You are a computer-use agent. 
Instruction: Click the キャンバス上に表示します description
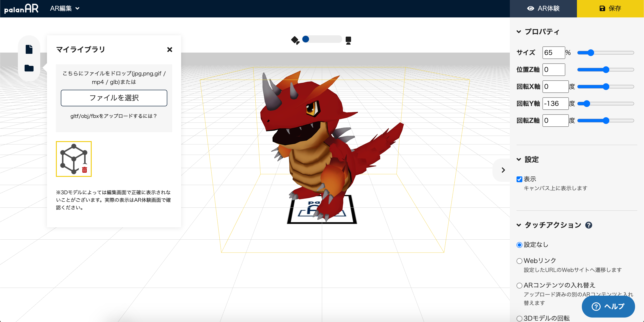pos(555,188)
